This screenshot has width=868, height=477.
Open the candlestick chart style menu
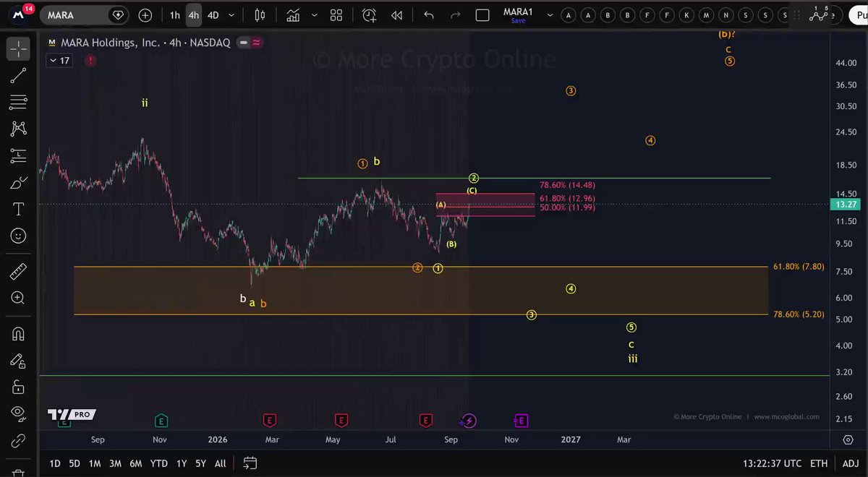tap(260, 15)
